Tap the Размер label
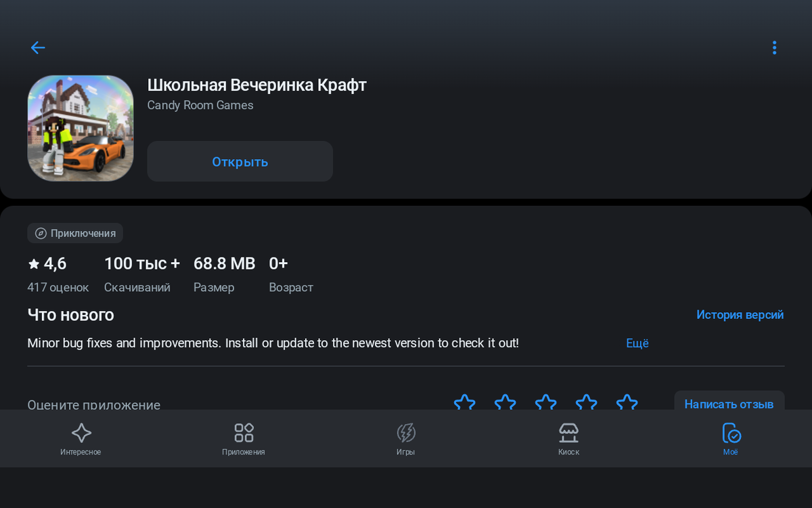Screen dimensions: 812x508 pyautogui.click(x=214, y=287)
